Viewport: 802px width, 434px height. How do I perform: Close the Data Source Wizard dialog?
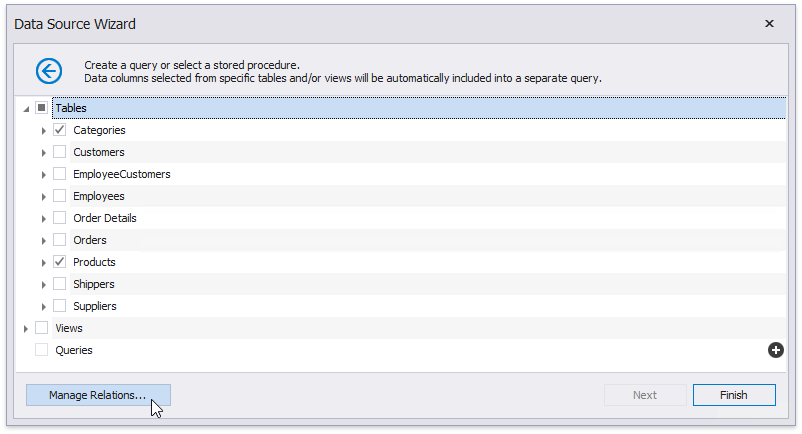[x=769, y=23]
